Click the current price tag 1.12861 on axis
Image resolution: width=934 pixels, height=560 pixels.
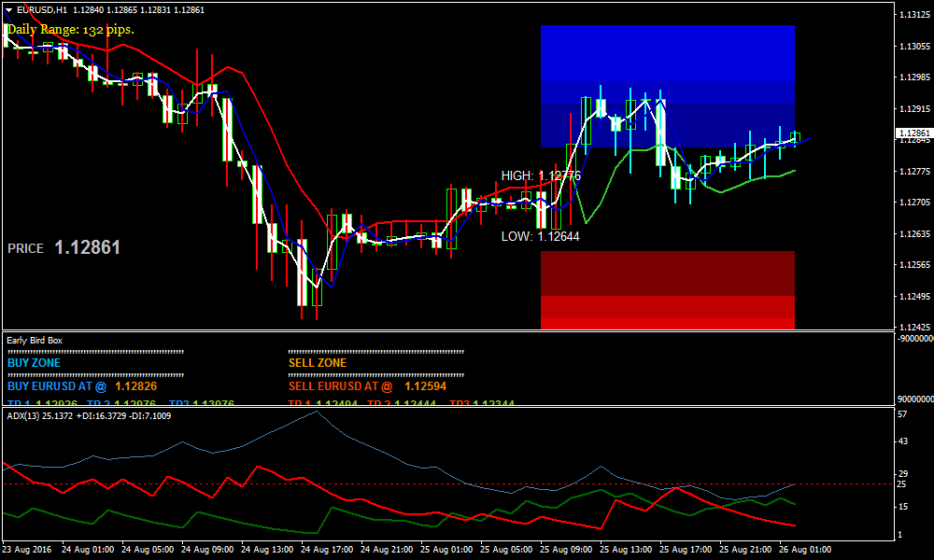click(x=913, y=134)
